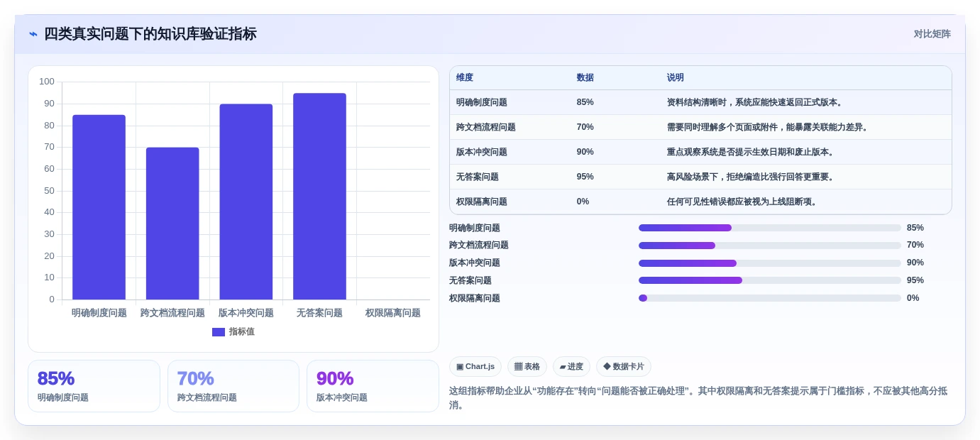Click description 高风险场景下，拒绝编造比强行回答更重要。
The width and height of the screenshot is (980, 440).
[x=751, y=177]
